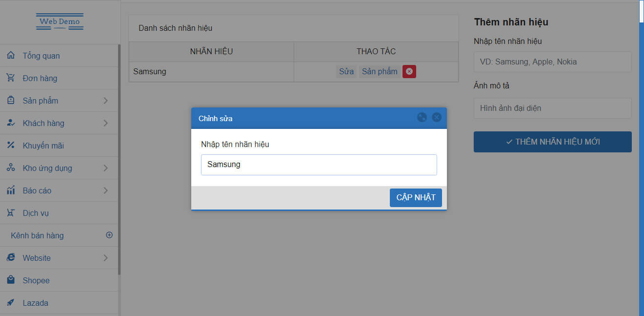Close the Chỉnh sửa dialog

[x=437, y=117]
